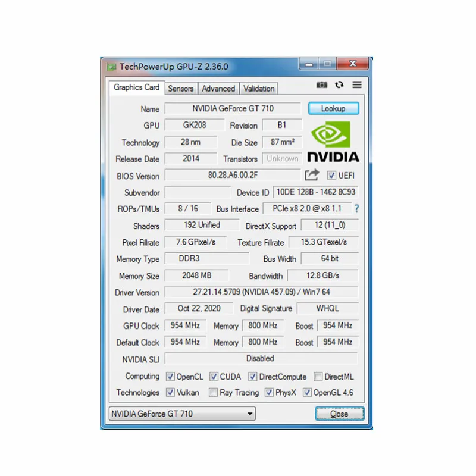
Task: Click the Technology field 28 nm
Action: (191, 142)
